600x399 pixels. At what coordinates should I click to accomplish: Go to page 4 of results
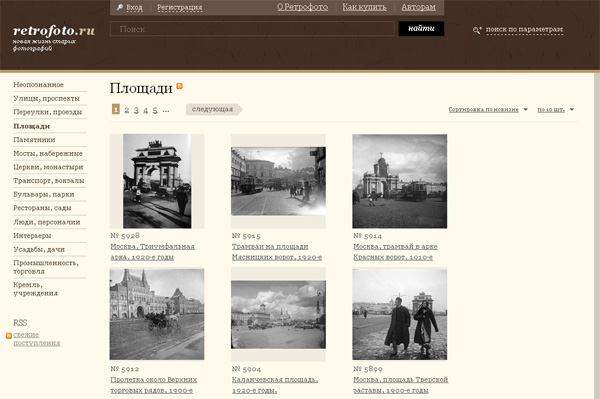click(145, 110)
